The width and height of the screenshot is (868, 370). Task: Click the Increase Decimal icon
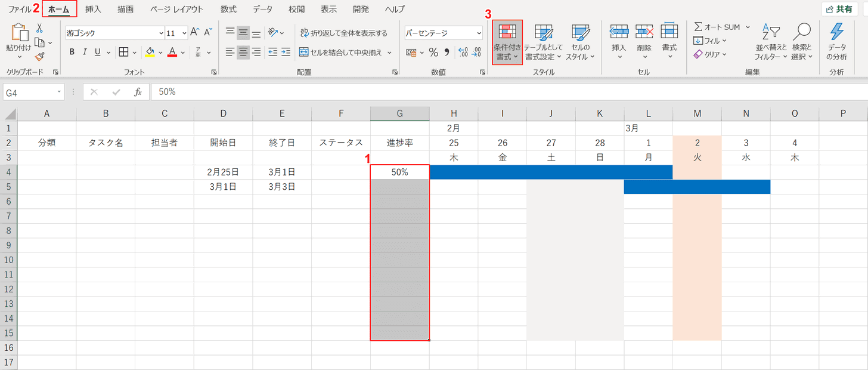click(x=463, y=52)
